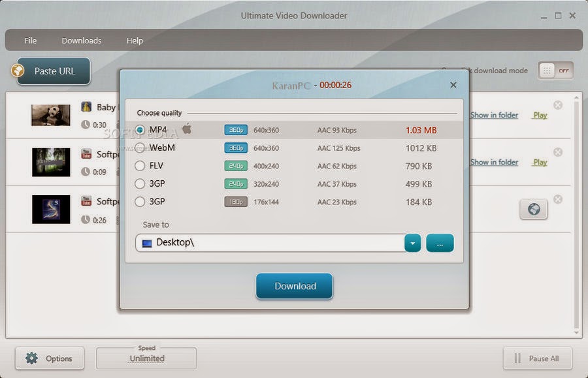The width and height of the screenshot is (588, 378).
Task: Open the globe browser button in third row
Action: 534,209
